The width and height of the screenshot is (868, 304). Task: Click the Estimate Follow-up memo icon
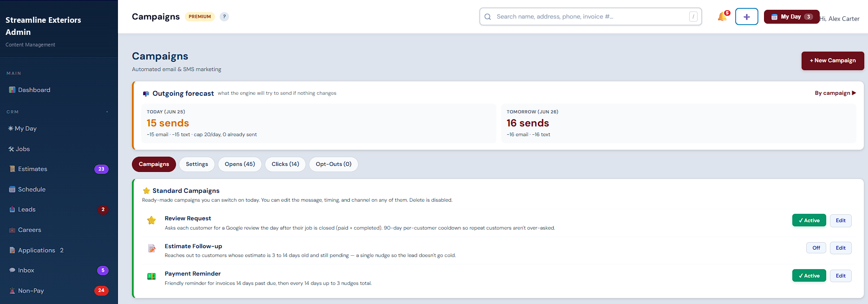coord(151,248)
